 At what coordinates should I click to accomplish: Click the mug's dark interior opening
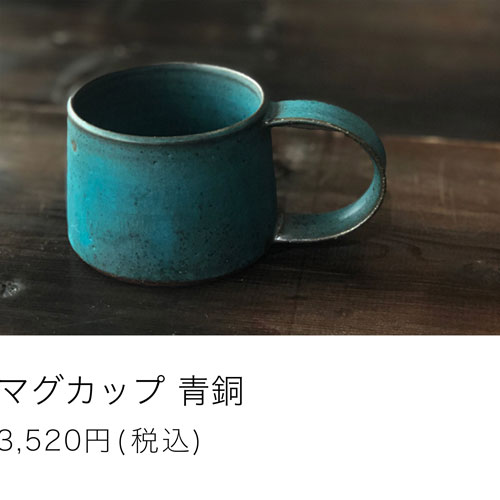[x=165, y=100]
